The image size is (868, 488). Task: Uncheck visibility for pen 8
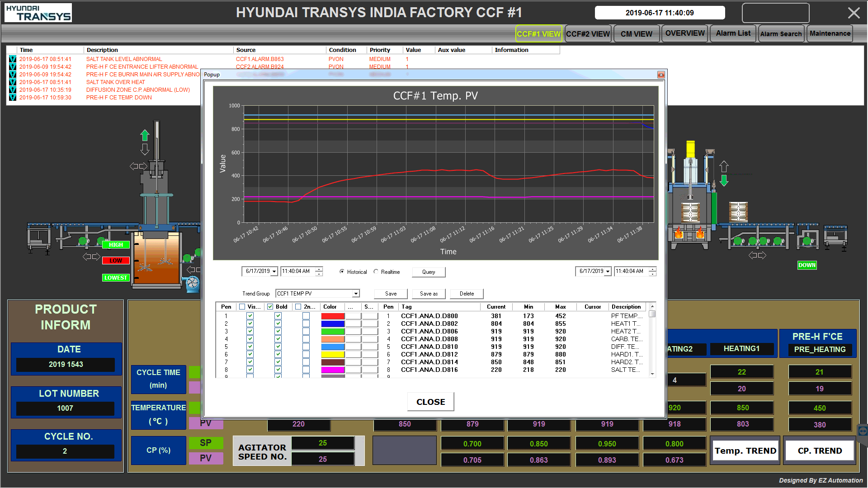[250, 370]
